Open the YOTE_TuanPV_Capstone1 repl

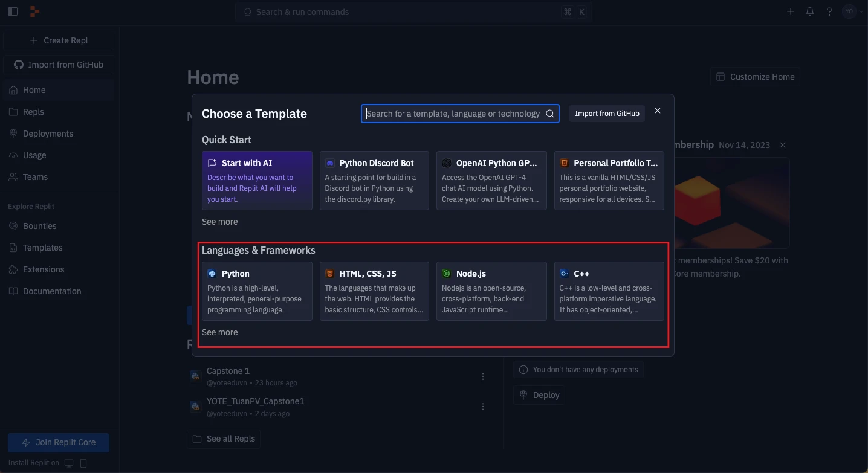[255, 401]
